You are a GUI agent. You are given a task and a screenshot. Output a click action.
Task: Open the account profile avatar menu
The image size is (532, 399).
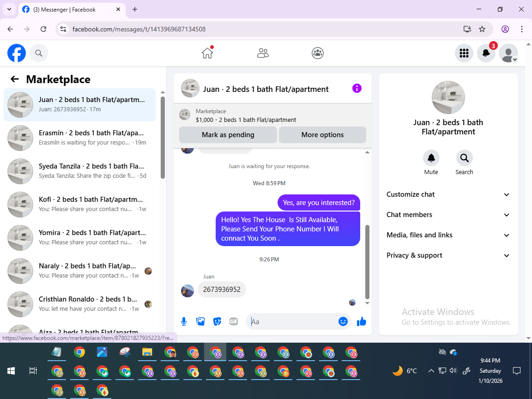pyautogui.click(x=508, y=53)
